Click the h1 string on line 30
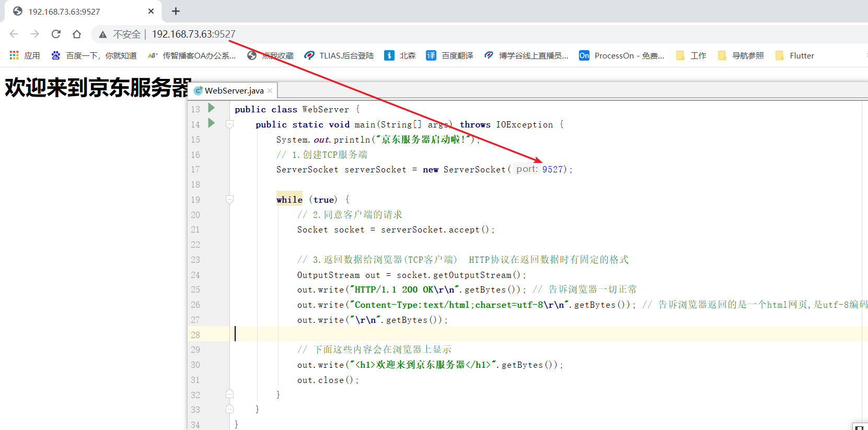Screen dimensions: 868x430 (423, 365)
